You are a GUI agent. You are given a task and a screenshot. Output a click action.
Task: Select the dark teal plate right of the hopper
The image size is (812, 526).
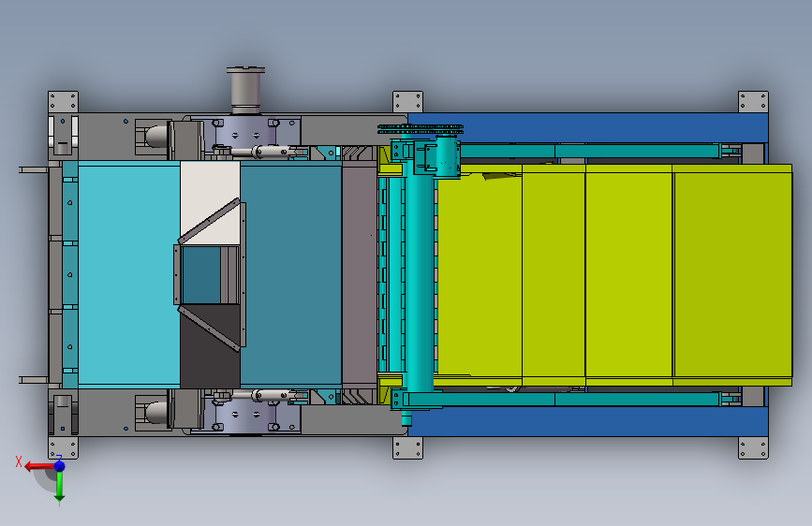tap(291, 275)
